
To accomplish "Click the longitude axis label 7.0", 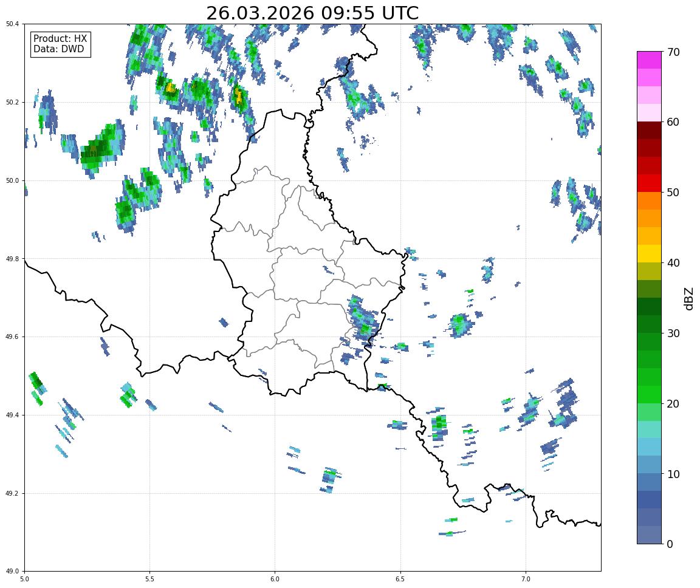I will (x=526, y=579).
